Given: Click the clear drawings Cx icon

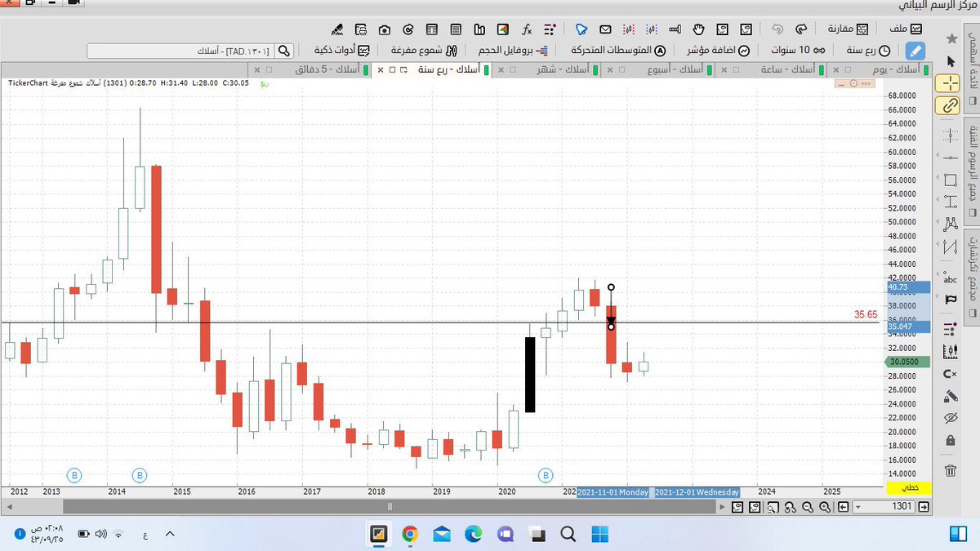Looking at the screenshot, I should [x=950, y=374].
